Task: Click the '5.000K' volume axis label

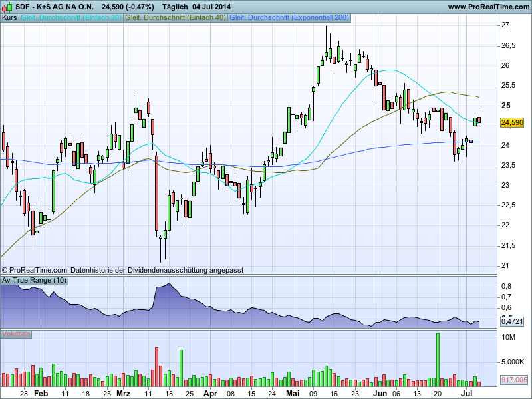Action: point(513,362)
